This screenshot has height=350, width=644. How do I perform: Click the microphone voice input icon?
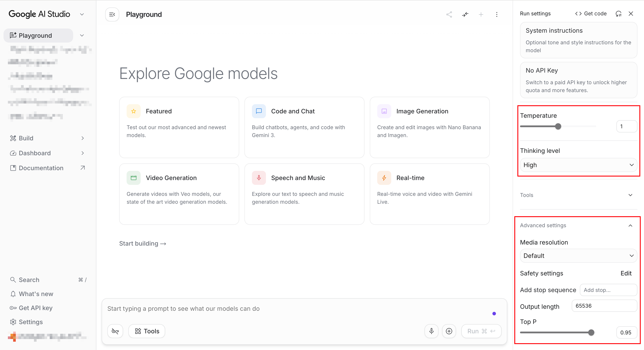pyautogui.click(x=432, y=331)
